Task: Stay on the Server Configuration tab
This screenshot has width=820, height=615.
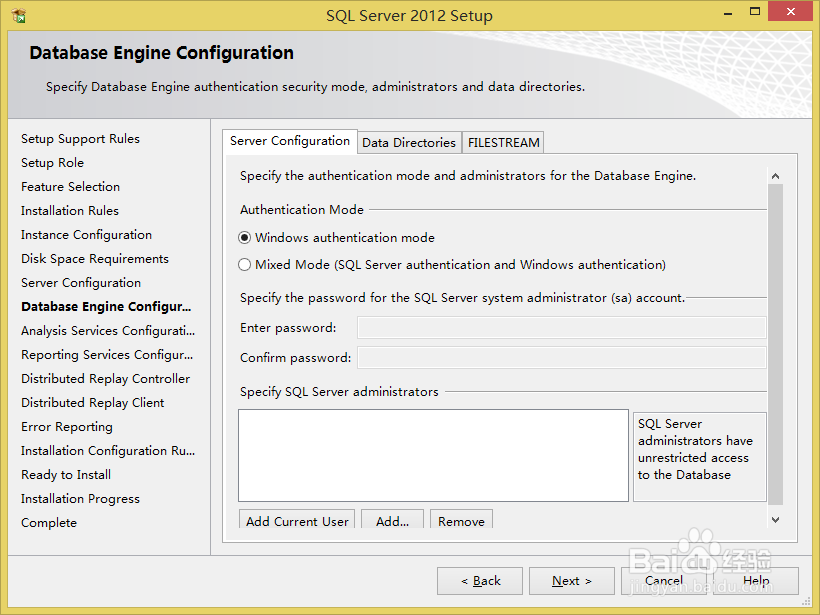Action: point(290,140)
